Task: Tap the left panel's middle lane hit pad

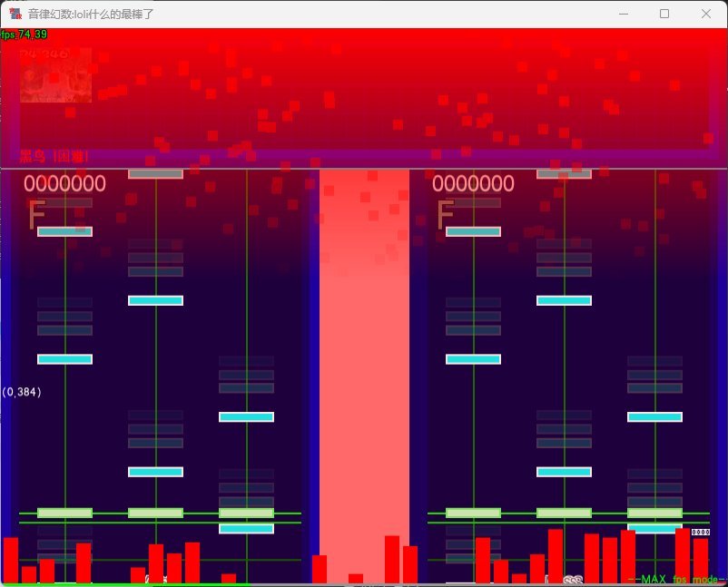Action: [155, 513]
